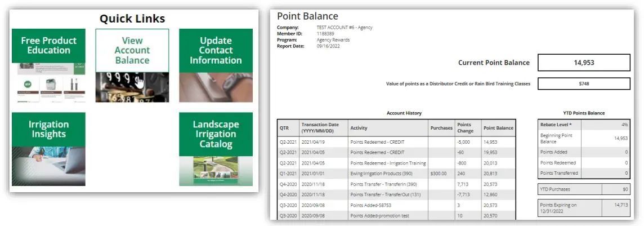Open the Update Contact Information tile
The width and height of the screenshot is (644, 226).
point(216,65)
